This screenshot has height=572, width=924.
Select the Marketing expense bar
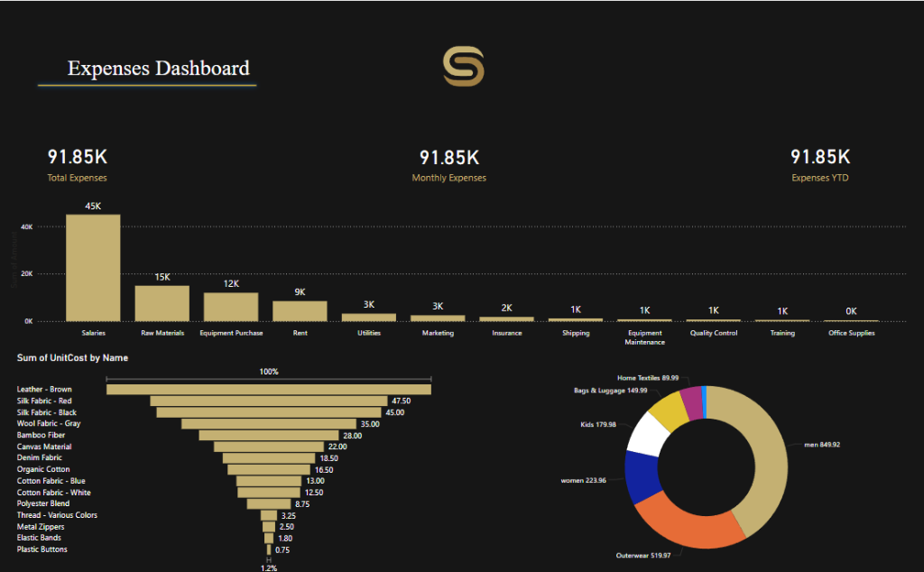tap(437, 317)
